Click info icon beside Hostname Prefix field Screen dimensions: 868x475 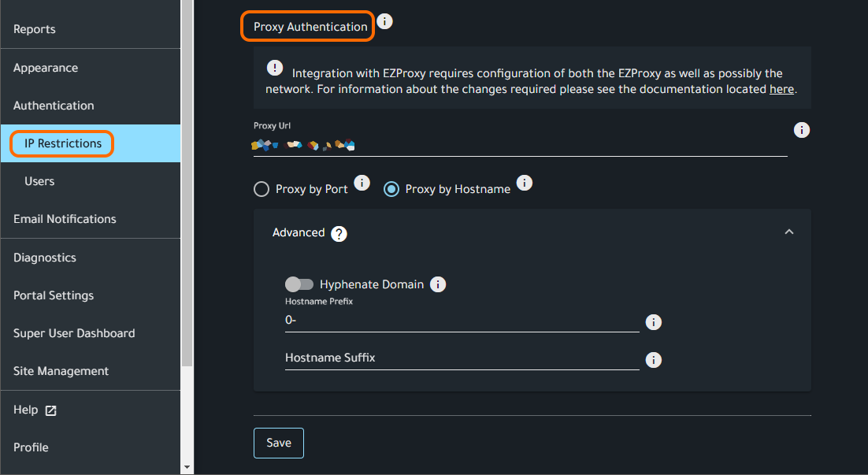pos(653,322)
